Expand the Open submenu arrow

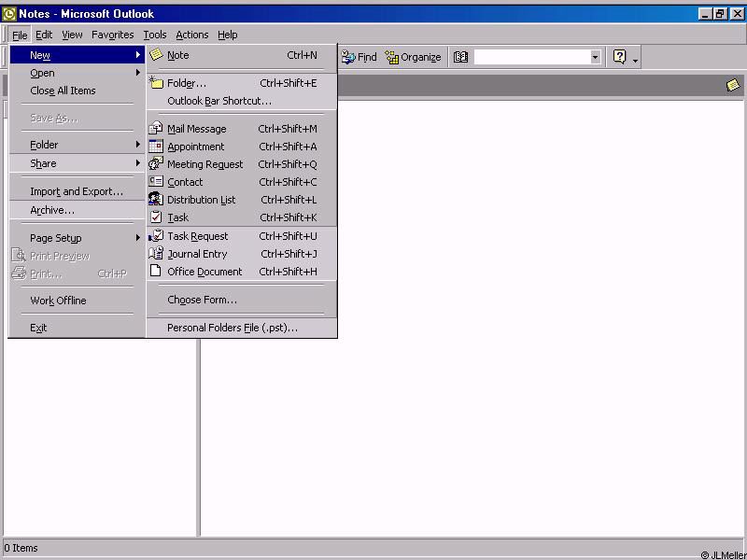(138, 73)
